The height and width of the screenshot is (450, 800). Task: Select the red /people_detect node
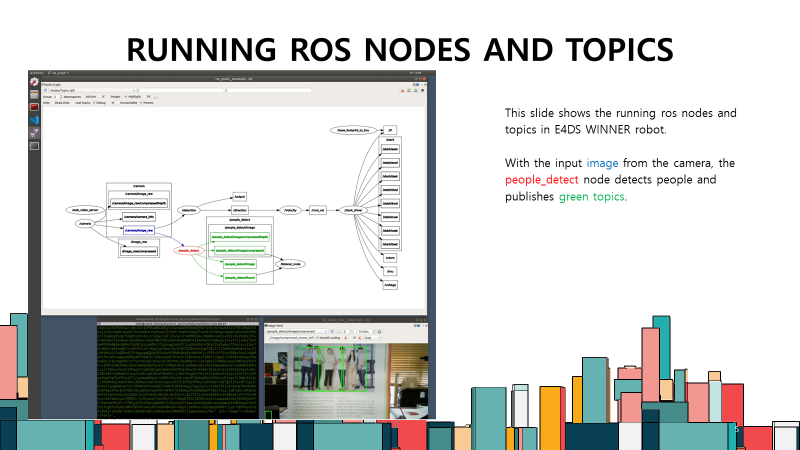coord(188,251)
